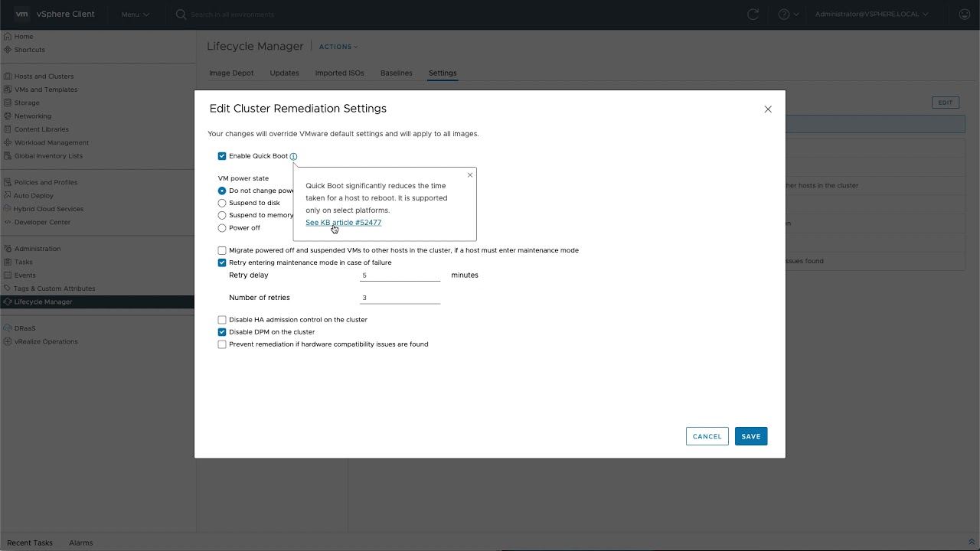980x551 pixels.
Task: Click the Save button
Action: [x=750, y=436]
